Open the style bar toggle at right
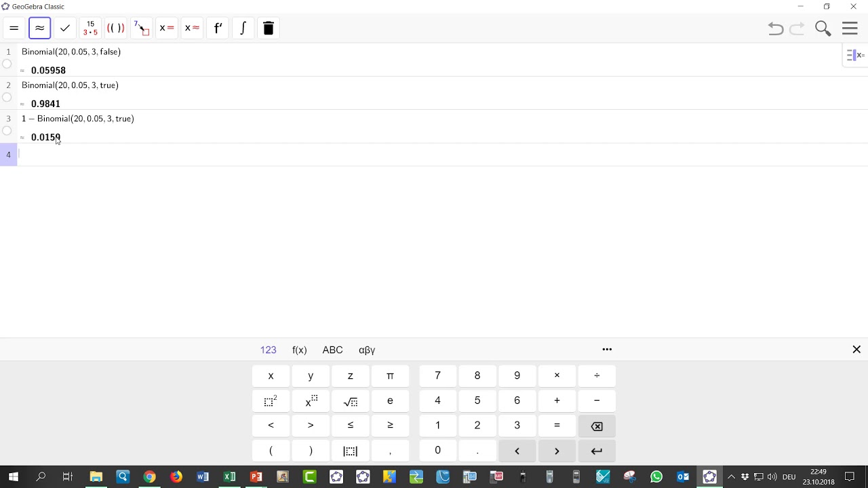Screen dimensions: 868x488 pos(855,56)
